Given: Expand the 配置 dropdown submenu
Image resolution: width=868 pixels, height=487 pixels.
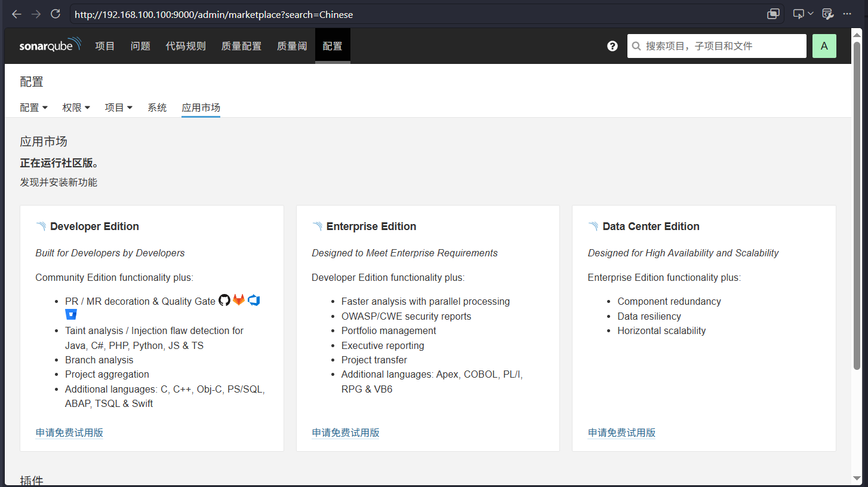Looking at the screenshot, I should pyautogui.click(x=33, y=108).
